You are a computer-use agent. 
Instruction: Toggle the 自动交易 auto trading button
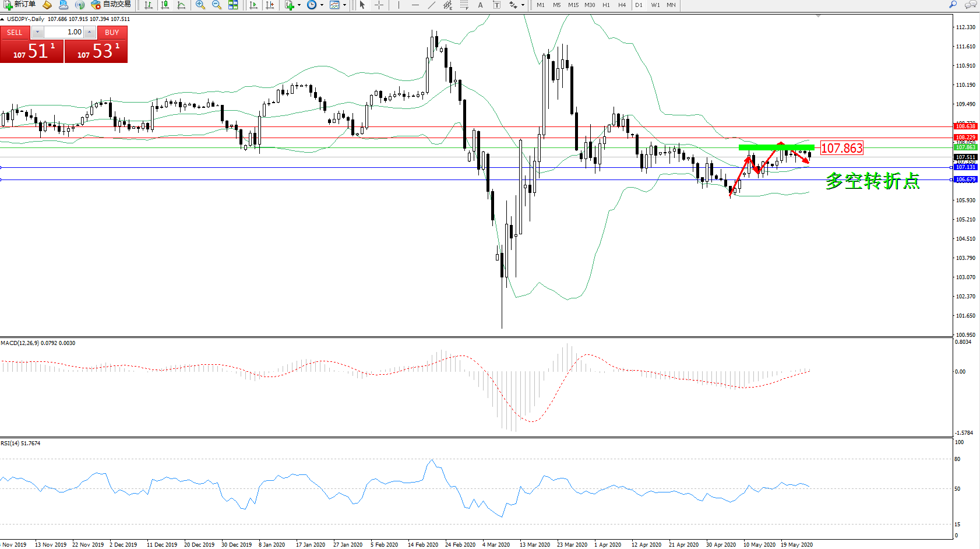tap(111, 5)
